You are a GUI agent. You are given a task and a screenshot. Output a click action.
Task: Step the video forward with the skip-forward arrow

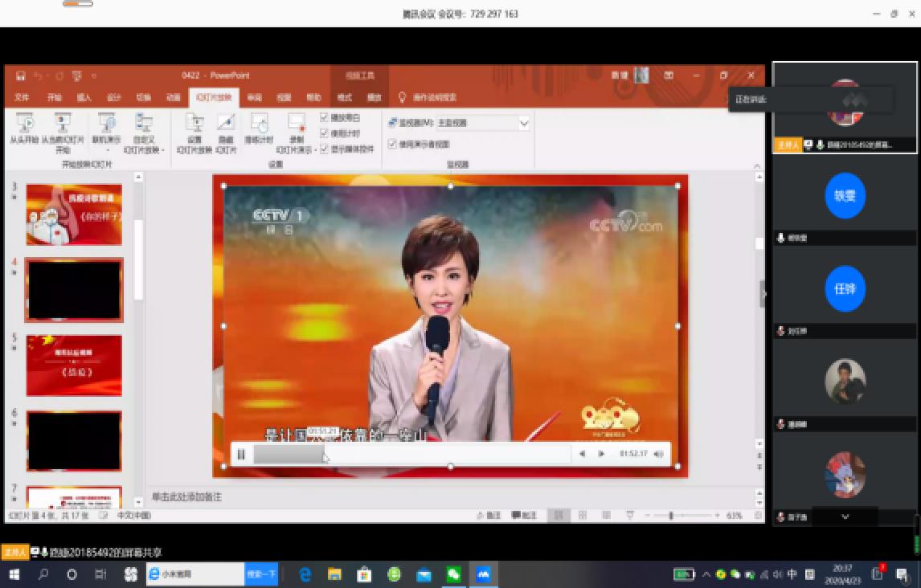601,455
